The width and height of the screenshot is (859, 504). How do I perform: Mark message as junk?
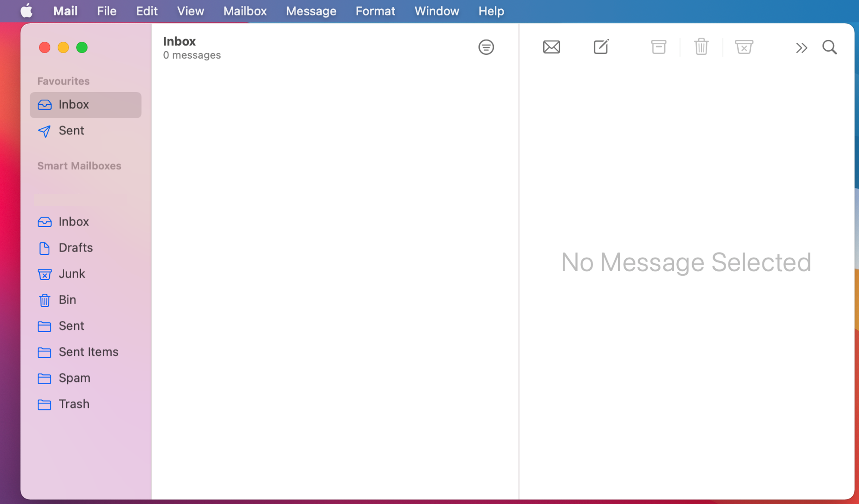[x=744, y=47]
